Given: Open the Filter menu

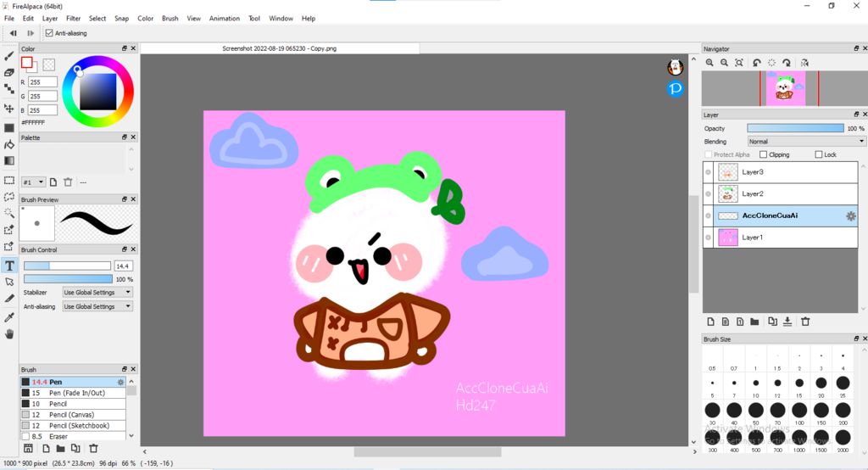Looking at the screenshot, I should [x=74, y=19].
